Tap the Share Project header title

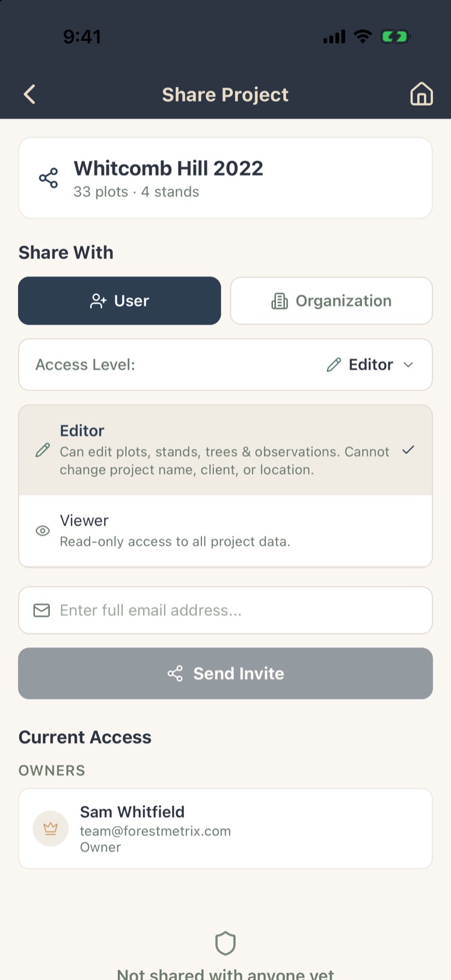point(226,94)
